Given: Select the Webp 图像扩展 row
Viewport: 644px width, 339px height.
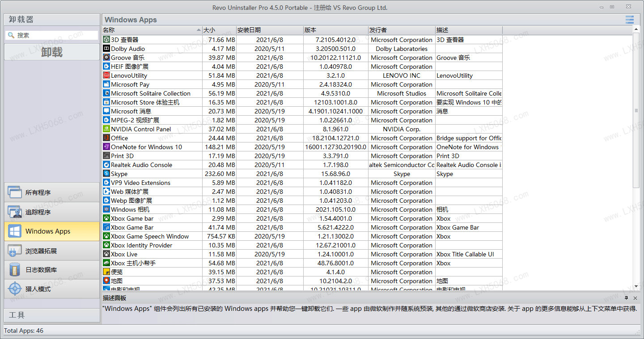Looking at the screenshot, I should coord(302,201).
